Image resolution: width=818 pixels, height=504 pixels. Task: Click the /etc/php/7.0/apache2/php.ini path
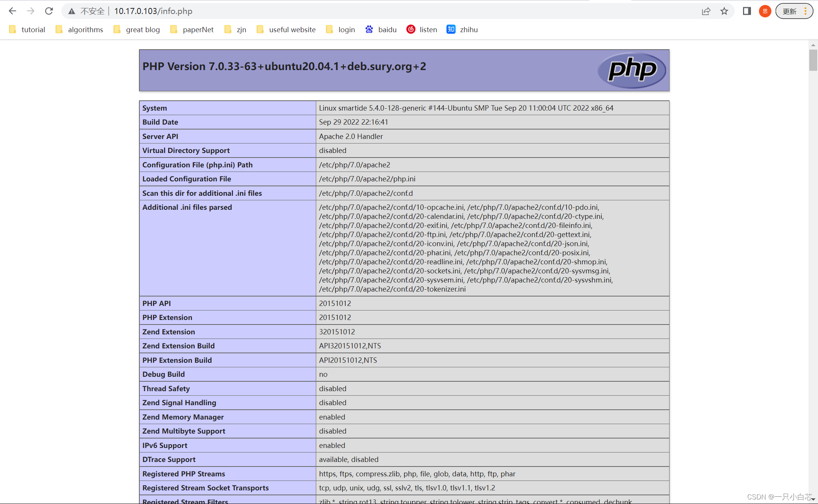click(367, 179)
